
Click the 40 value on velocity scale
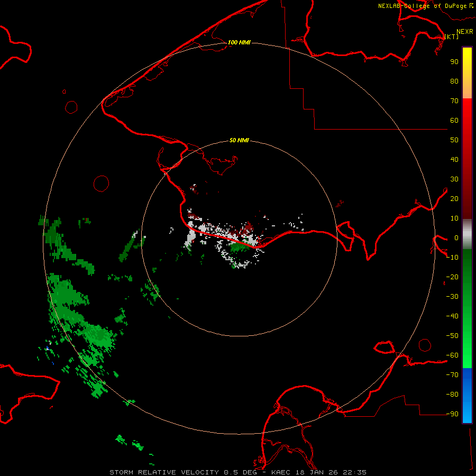click(454, 159)
